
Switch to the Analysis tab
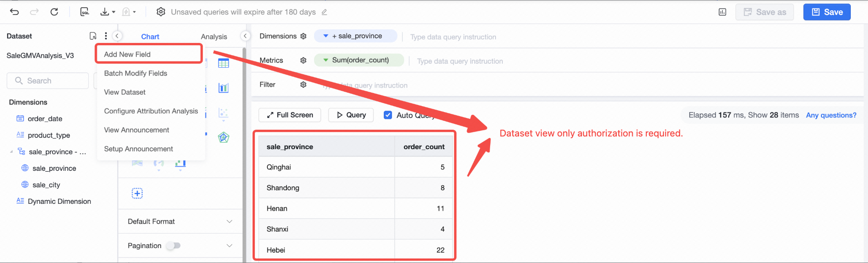pos(214,37)
